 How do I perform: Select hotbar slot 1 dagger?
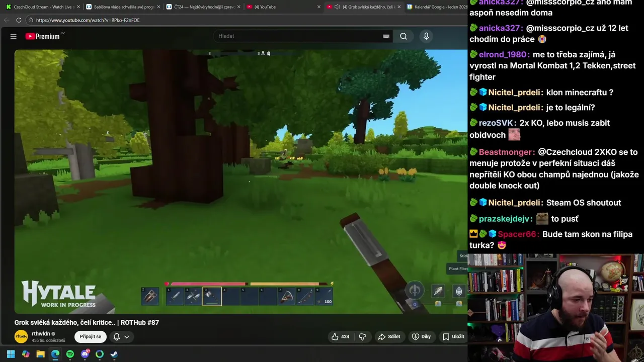click(175, 297)
